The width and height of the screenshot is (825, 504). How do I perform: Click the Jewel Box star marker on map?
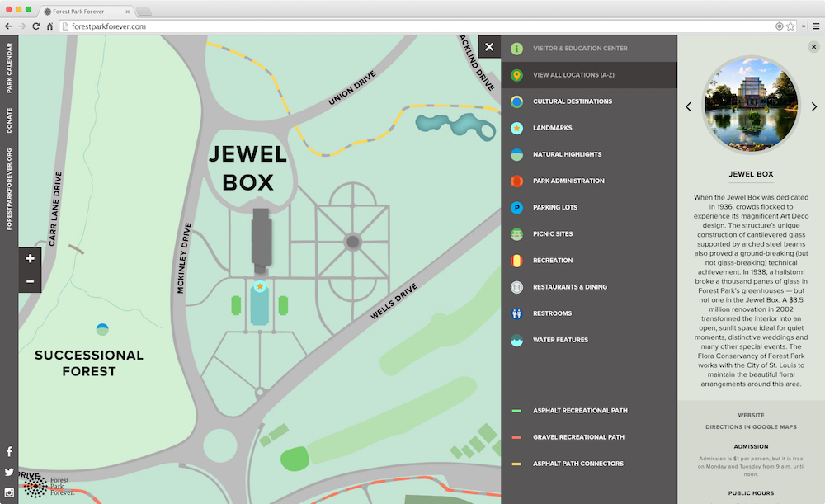tap(259, 286)
